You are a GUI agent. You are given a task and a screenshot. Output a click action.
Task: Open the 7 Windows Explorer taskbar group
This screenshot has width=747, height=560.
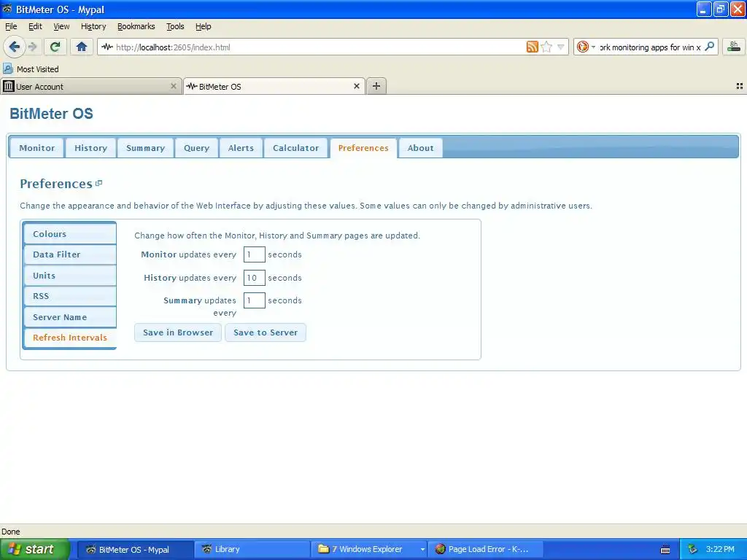tap(369, 549)
